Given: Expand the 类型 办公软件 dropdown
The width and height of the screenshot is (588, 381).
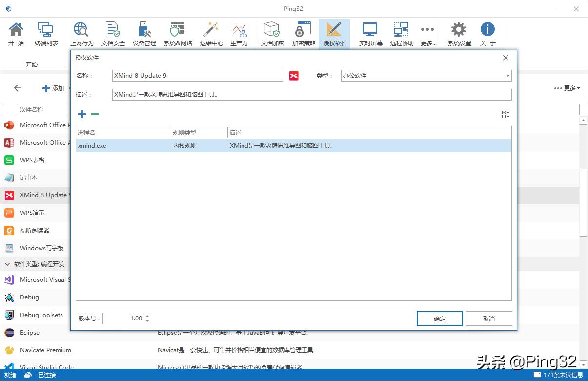Looking at the screenshot, I should 507,76.
